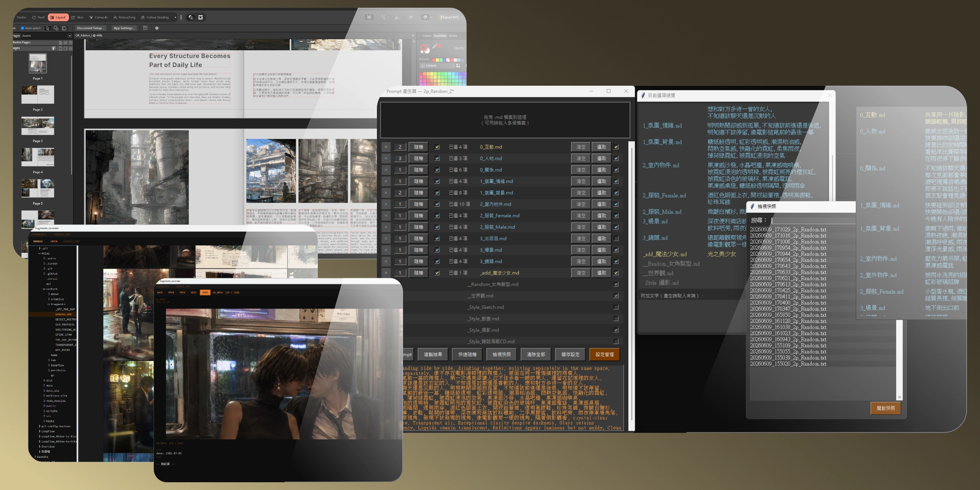Viewport: 980px width, 490px height.
Task: Toggle the Auto-select checkbox
Action: coord(22,28)
